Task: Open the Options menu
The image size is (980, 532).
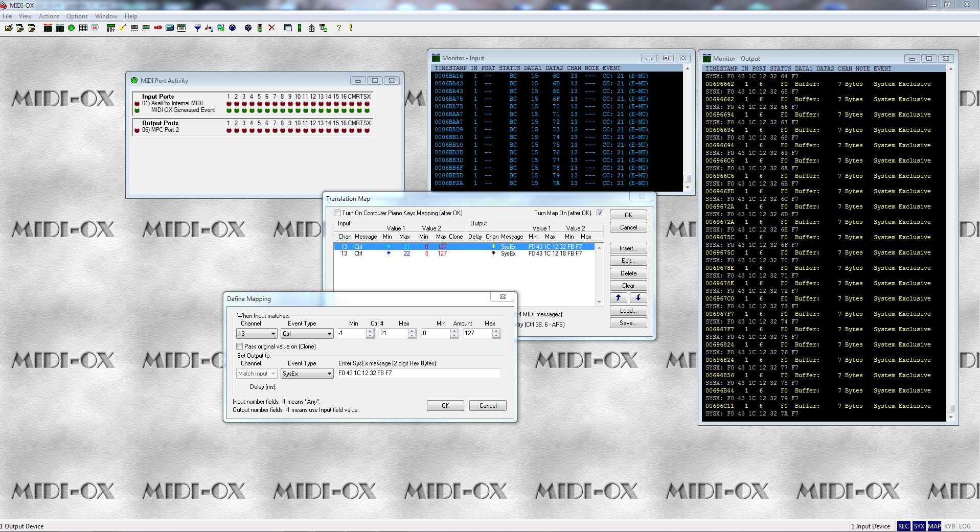Action: tap(77, 16)
